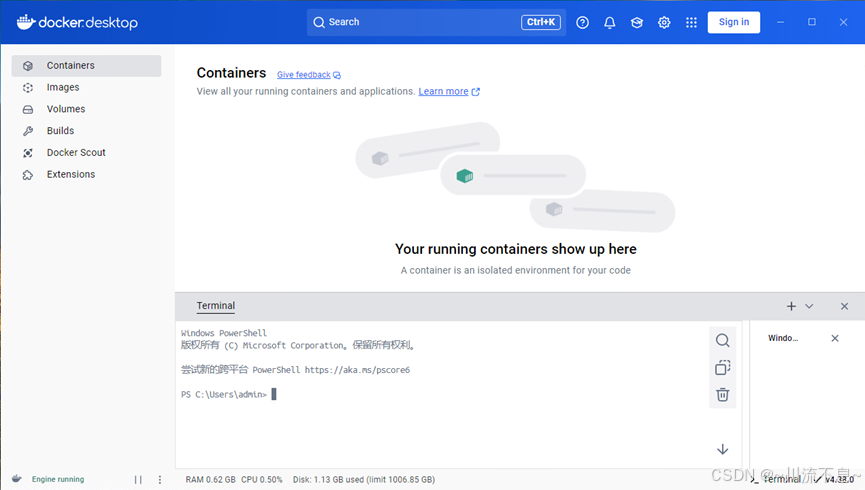Copy terminal contents with the copy icon
Image resolution: width=865 pixels, height=490 pixels.
coord(723,368)
